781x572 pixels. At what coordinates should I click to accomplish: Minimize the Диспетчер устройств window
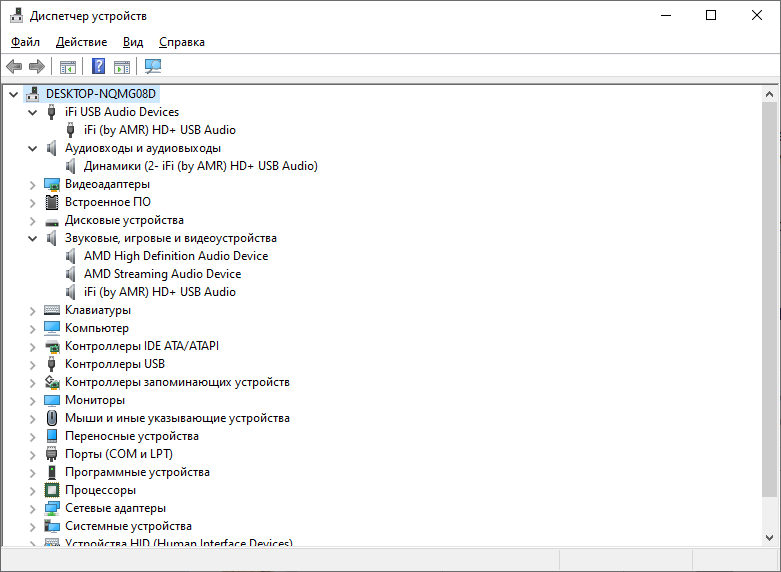(x=665, y=15)
